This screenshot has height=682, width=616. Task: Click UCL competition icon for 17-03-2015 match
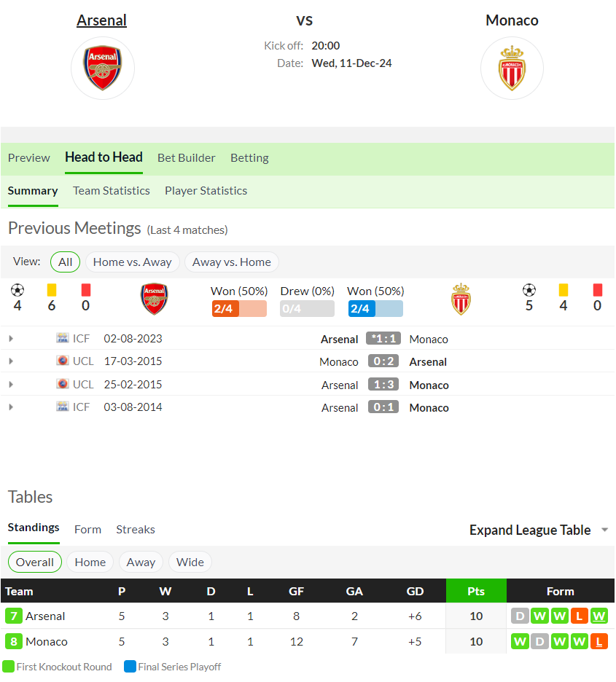point(63,361)
